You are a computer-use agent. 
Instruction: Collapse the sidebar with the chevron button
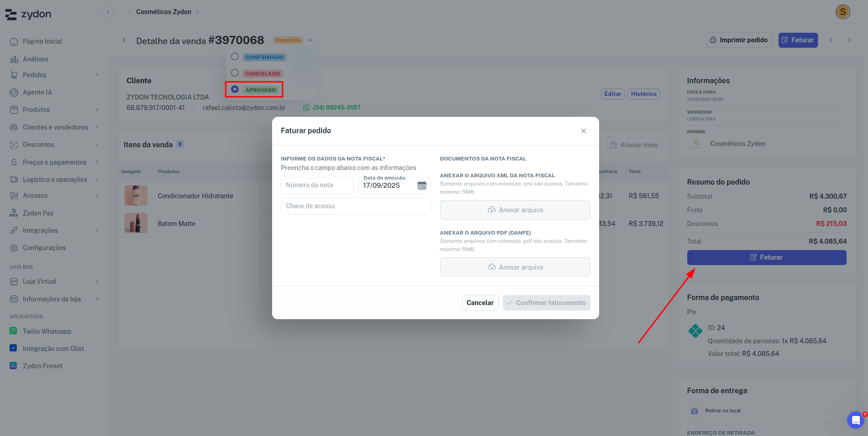(x=108, y=12)
